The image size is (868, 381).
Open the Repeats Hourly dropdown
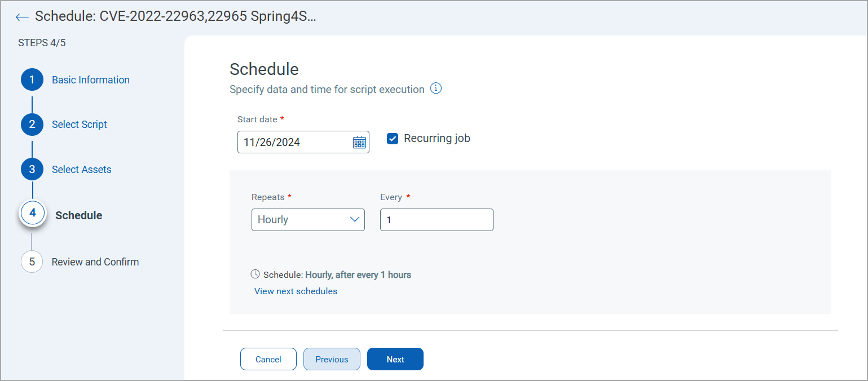[308, 220]
